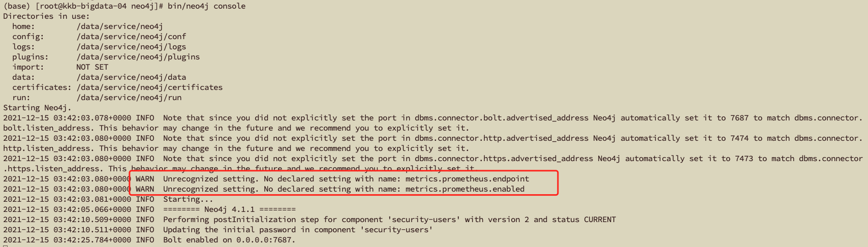Screen dimensions: 868x247
Task: Click the first WARN label
Action: 145,179
